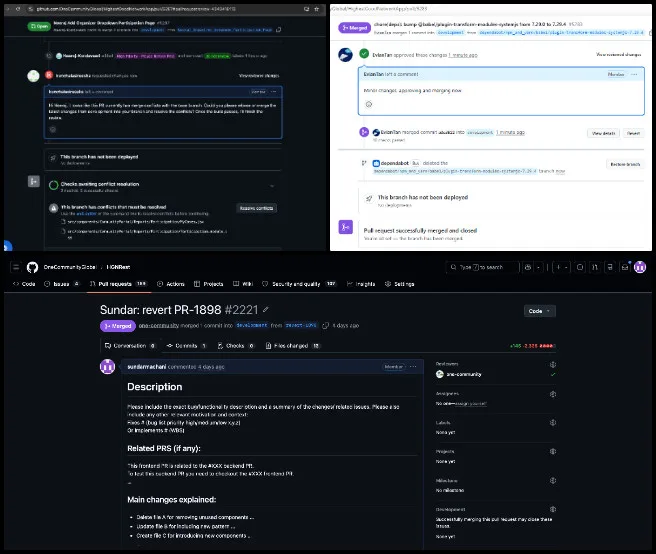Open the three-dot menu on the top-left review comment
Viewport: 656px width, 554px height.
(x=274, y=92)
